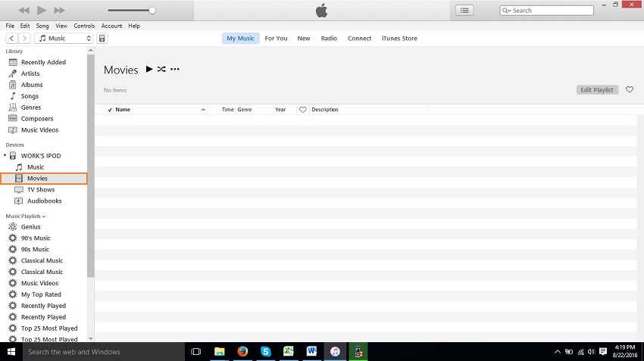Click the shuffle icon beside Movies title
The width and height of the screenshot is (644, 361).
tap(161, 70)
